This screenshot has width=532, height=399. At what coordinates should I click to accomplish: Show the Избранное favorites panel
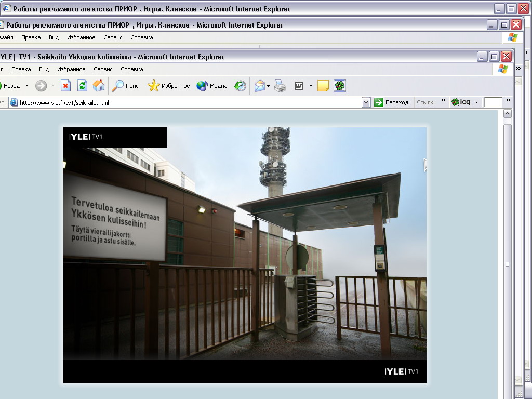point(169,86)
